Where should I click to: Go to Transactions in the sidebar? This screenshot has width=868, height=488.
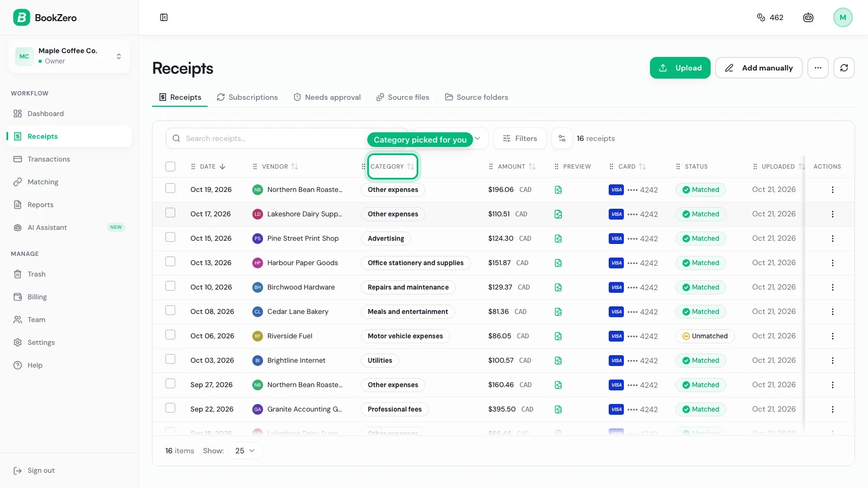tap(69, 159)
